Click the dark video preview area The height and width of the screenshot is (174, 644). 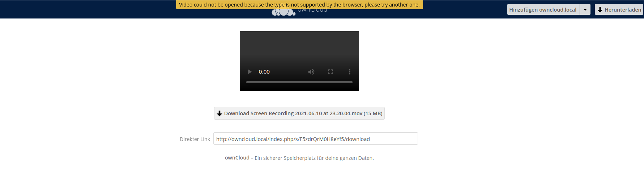[x=299, y=47]
